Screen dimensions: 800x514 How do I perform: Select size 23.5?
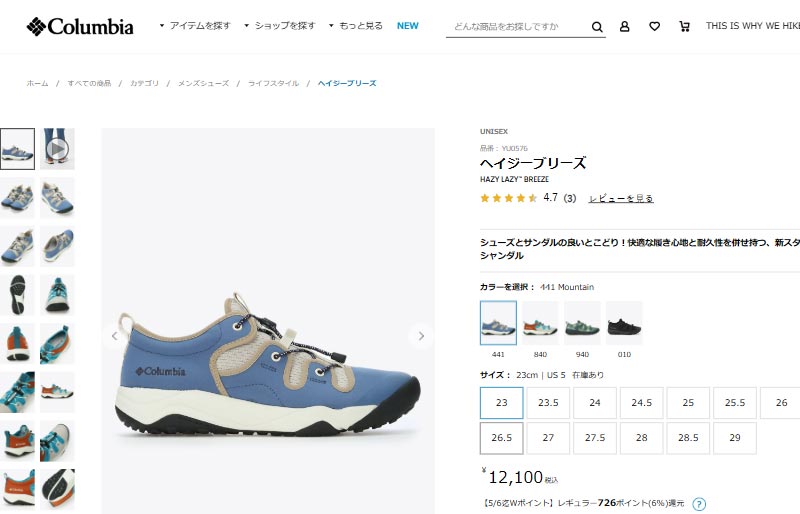pyautogui.click(x=548, y=403)
